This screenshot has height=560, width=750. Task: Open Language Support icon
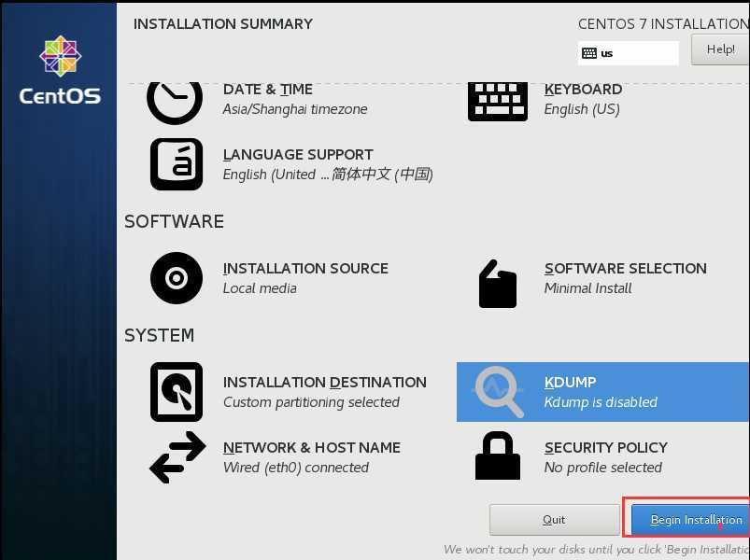[x=177, y=164]
